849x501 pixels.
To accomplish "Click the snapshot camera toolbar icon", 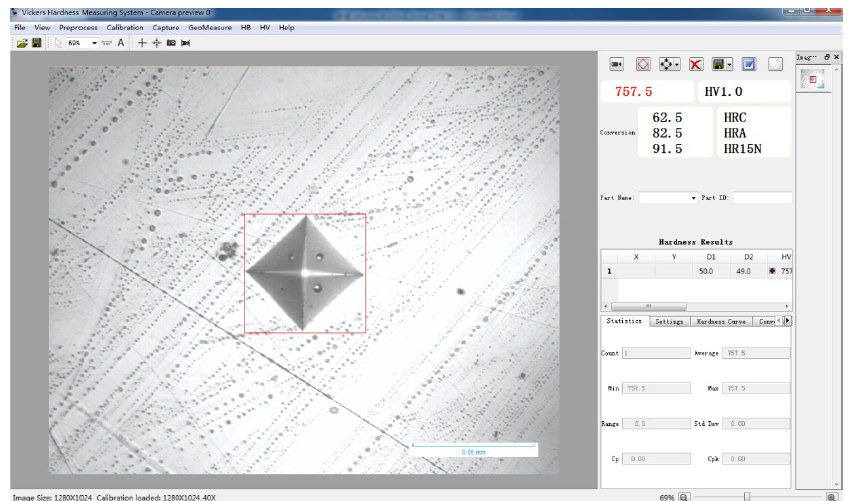I will tap(171, 43).
